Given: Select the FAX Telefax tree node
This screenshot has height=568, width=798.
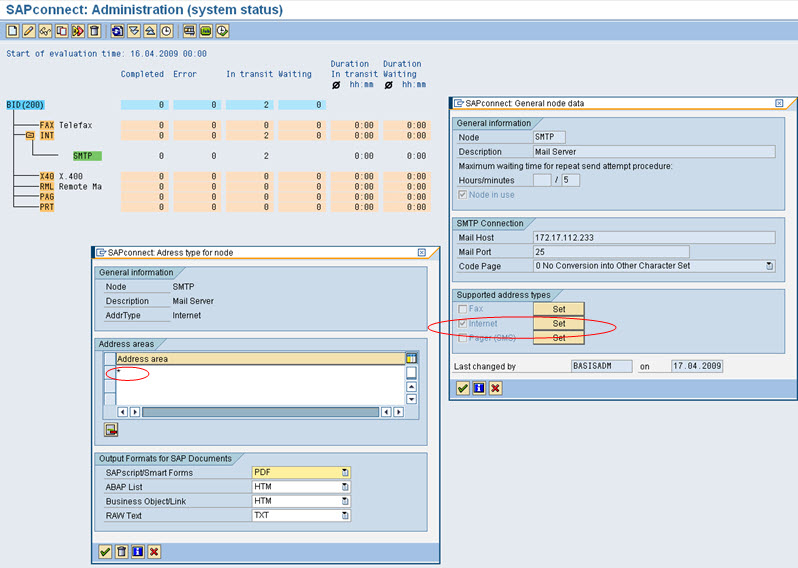Looking at the screenshot, I should tap(66, 125).
